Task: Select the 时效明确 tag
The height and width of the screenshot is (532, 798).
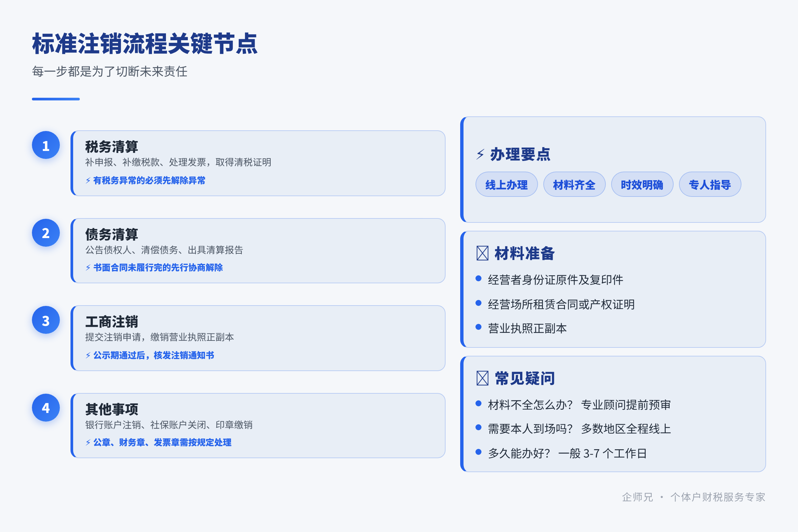Action: (x=642, y=185)
